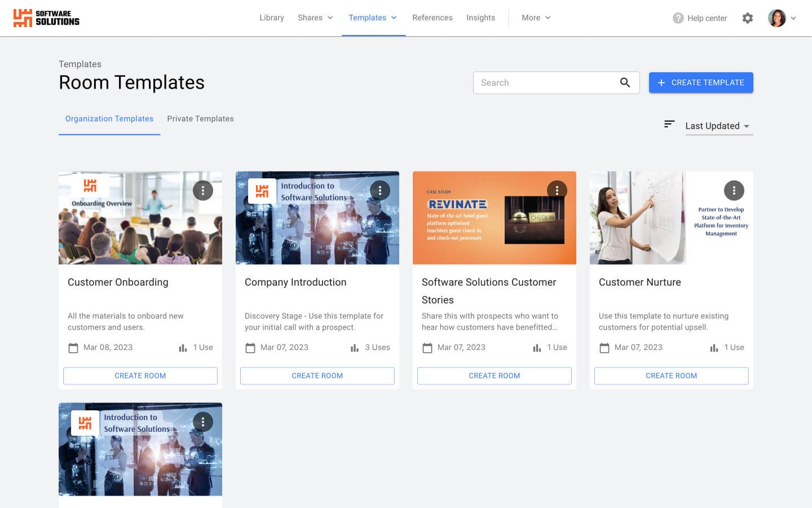Open options menu on Software Solutions Customer Stories card
812x508 pixels.
[x=557, y=190]
